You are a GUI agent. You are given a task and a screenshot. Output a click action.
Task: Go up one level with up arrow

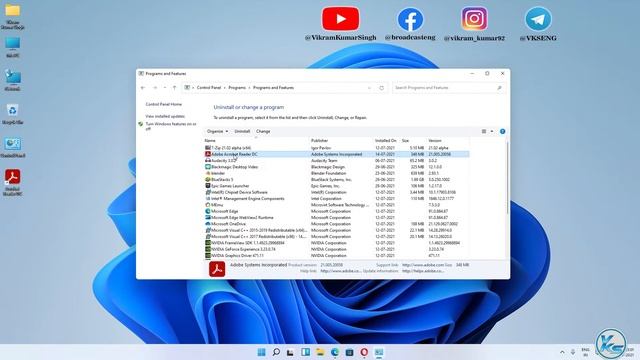(174, 88)
